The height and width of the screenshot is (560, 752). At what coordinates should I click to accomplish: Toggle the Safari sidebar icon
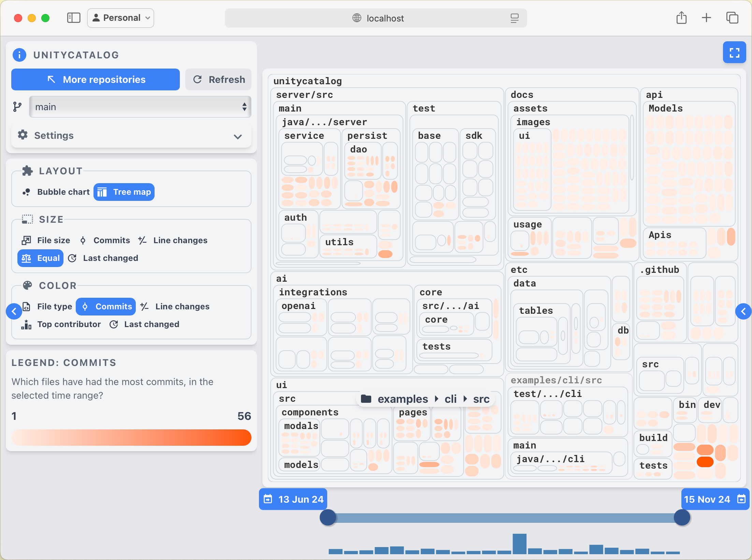(x=74, y=18)
